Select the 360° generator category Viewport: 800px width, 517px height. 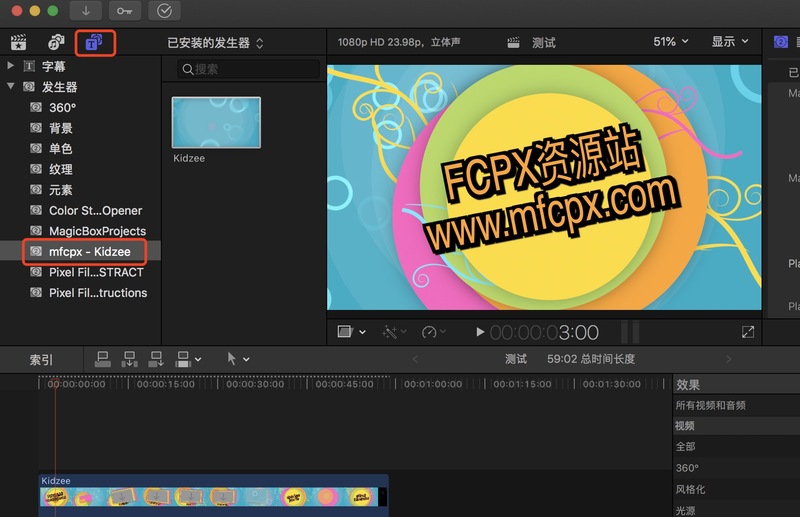(x=62, y=108)
